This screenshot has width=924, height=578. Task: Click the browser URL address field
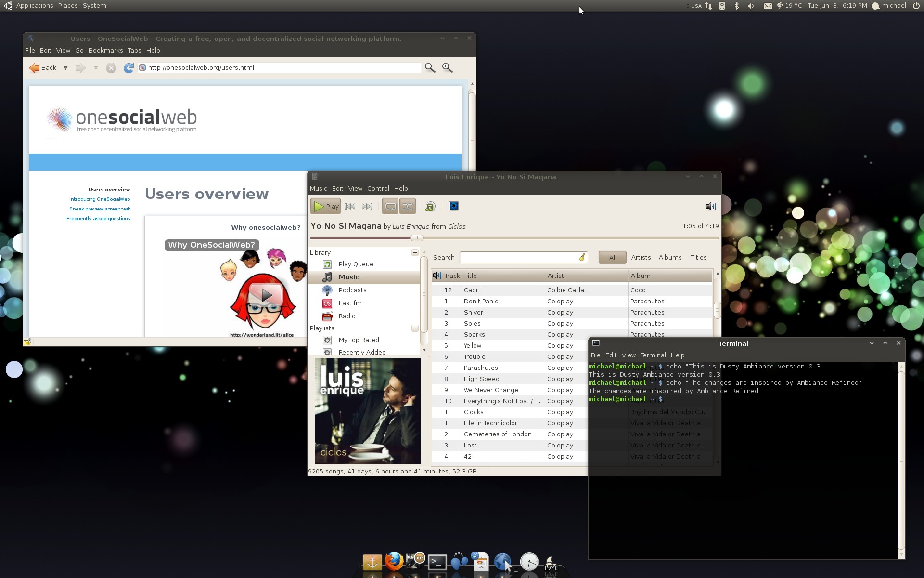279,68
